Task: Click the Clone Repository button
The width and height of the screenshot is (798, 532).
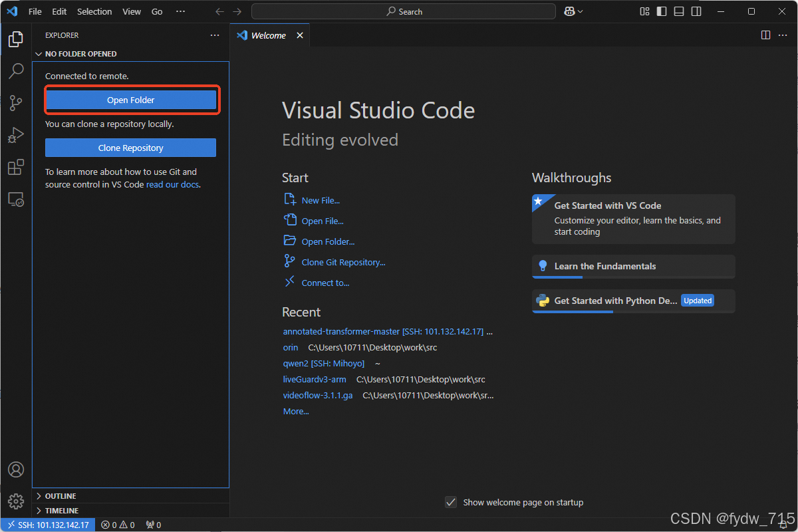Action: 130,148
